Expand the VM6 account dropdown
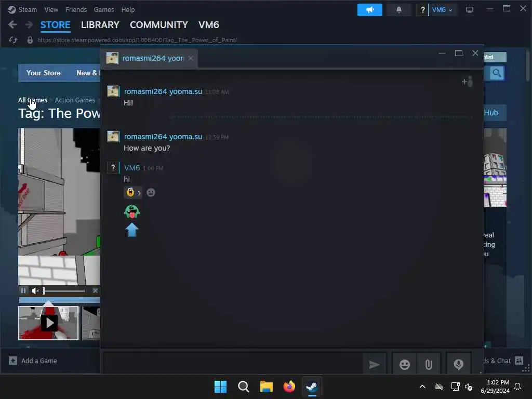Viewport: 532px width, 399px height. [442, 10]
